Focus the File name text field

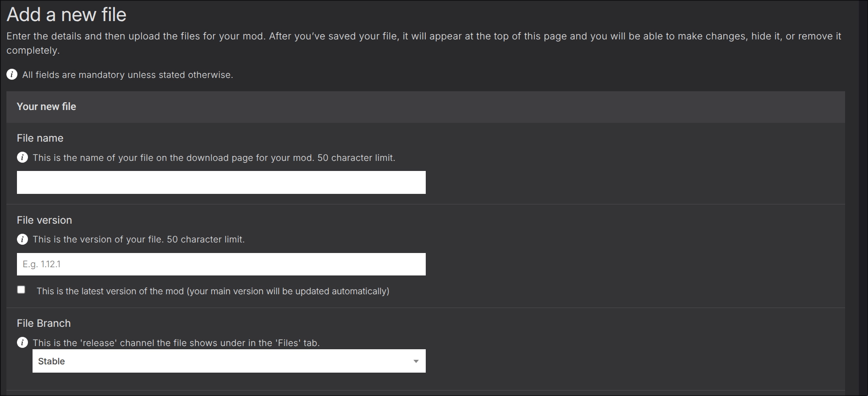coord(221,182)
